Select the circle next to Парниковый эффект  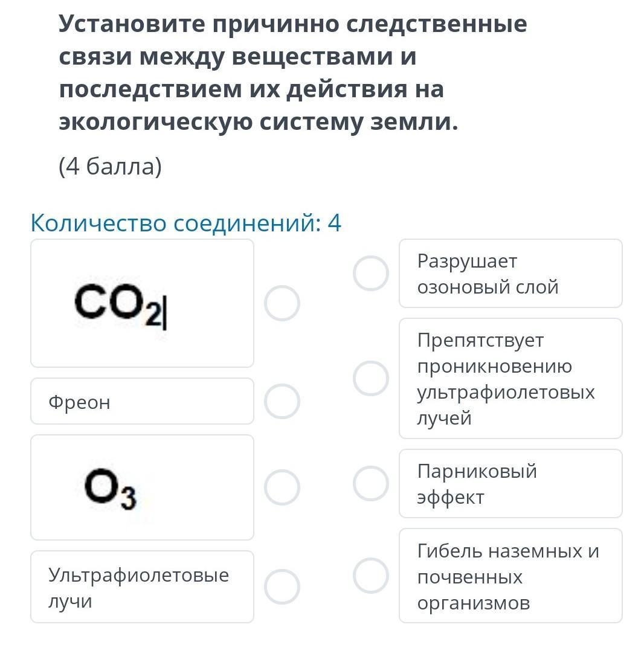[x=370, y=483]
